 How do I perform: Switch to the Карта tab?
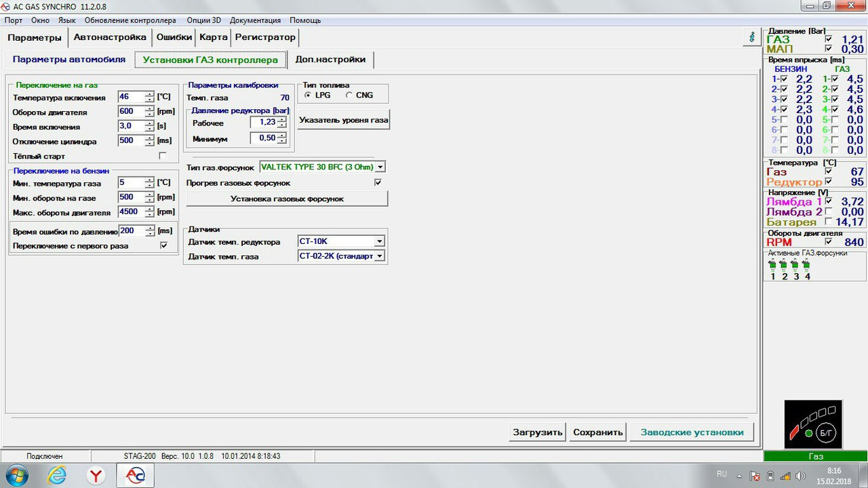coord(213,37)
